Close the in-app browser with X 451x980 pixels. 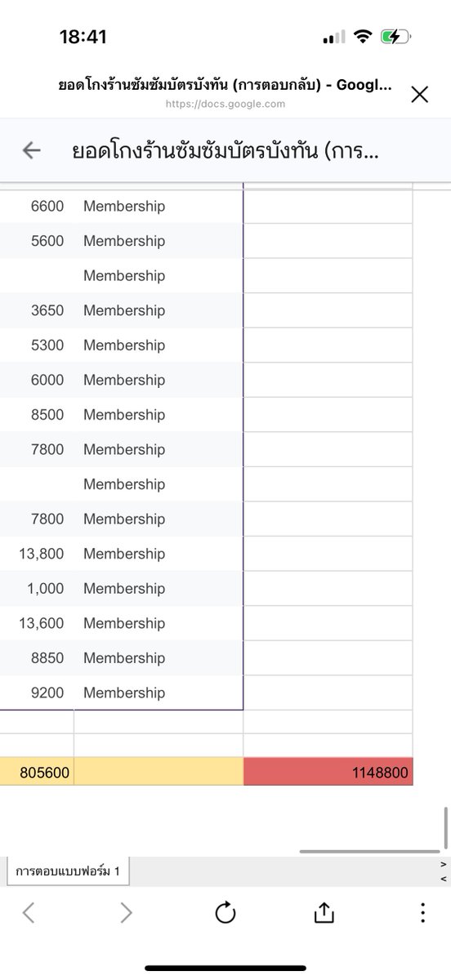(x=419, y=95)
